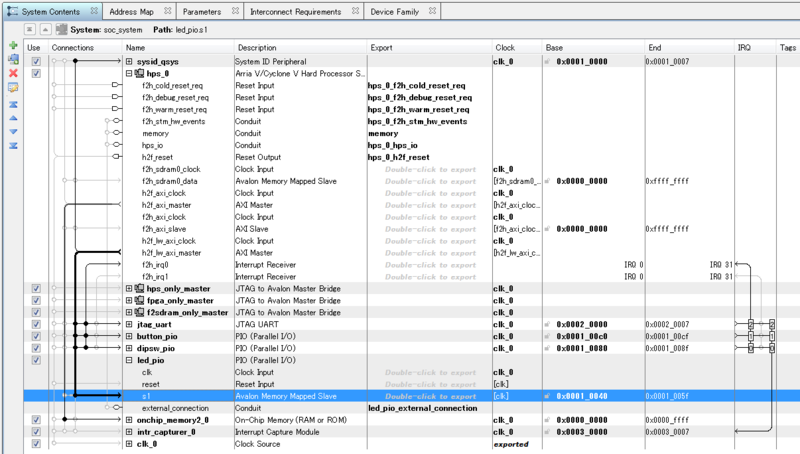Select the highlighted s1 Avalon slave row
This screenshot has width=800, height=454.
412,396
